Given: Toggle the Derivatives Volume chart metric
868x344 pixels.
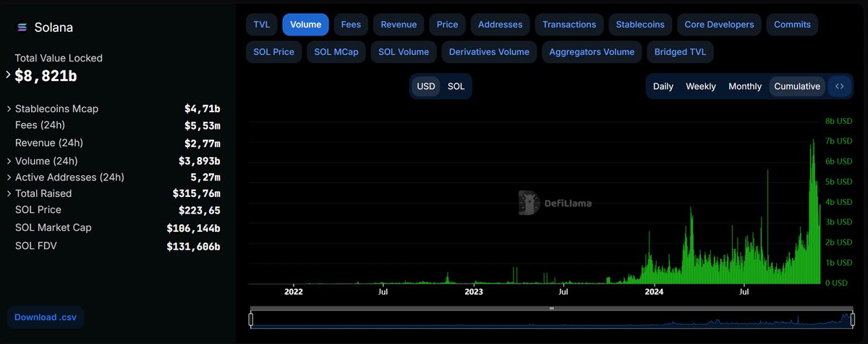Looking at the screenshot, I should coord(489,51).
